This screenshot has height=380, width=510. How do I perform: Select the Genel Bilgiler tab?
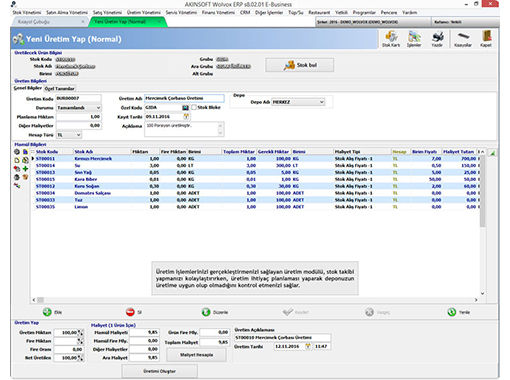[x=28, y=88]
